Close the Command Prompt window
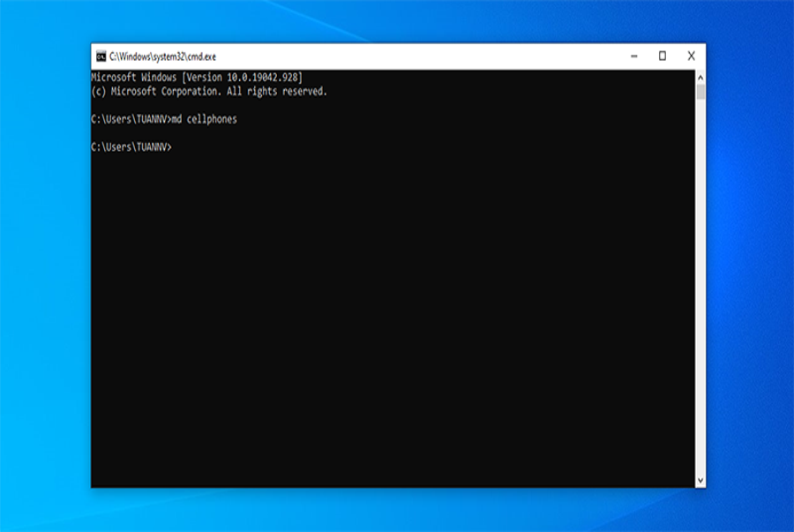The width and height of the screenshot is (794, 532). tap(691, 56)
